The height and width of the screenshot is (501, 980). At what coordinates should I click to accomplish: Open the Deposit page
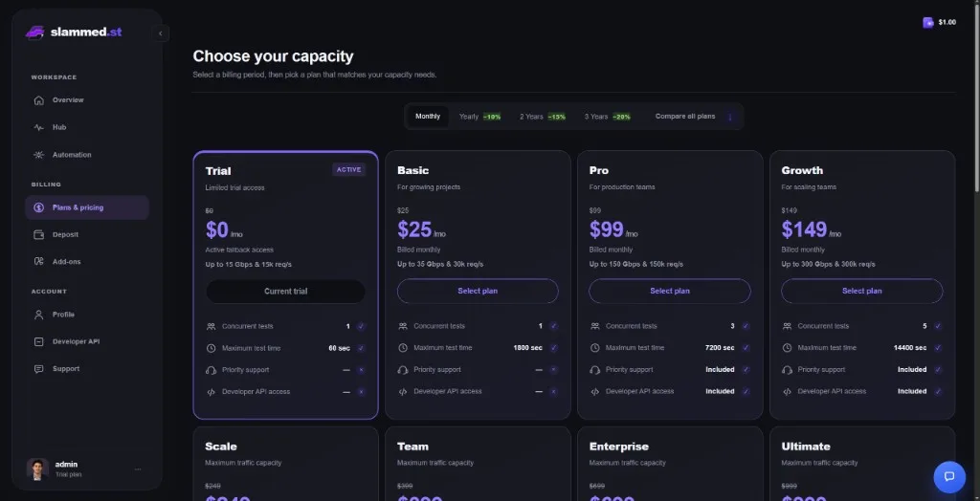(87, 235)
